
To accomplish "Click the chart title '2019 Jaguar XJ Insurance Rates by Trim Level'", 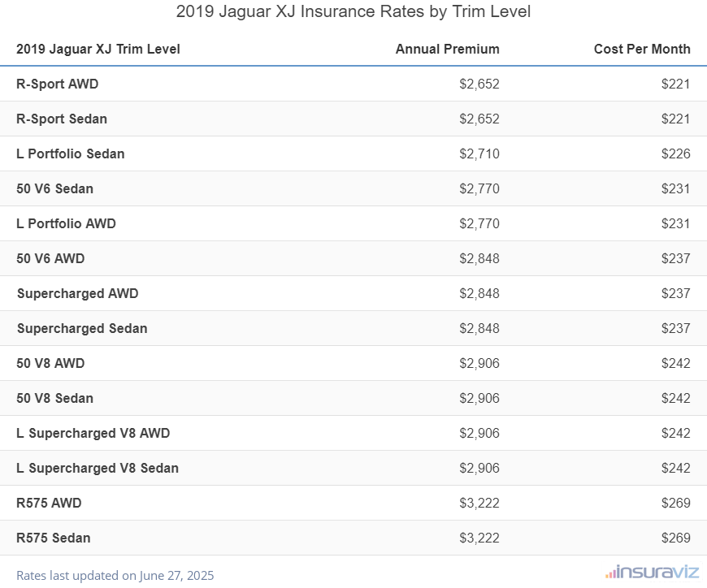I will coord(353,11).
